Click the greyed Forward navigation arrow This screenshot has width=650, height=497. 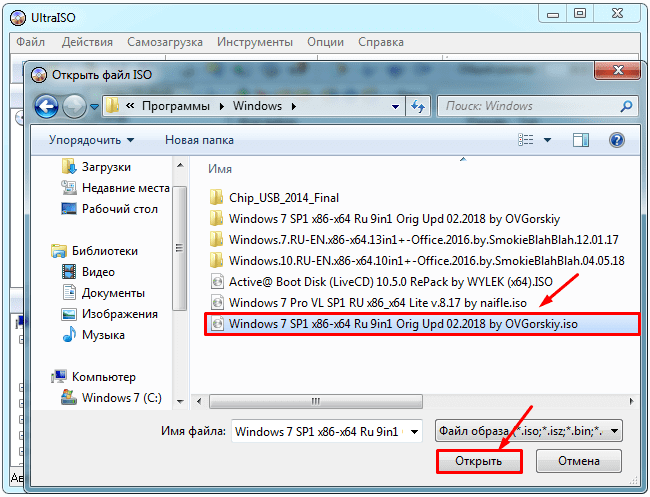(74, 107)
